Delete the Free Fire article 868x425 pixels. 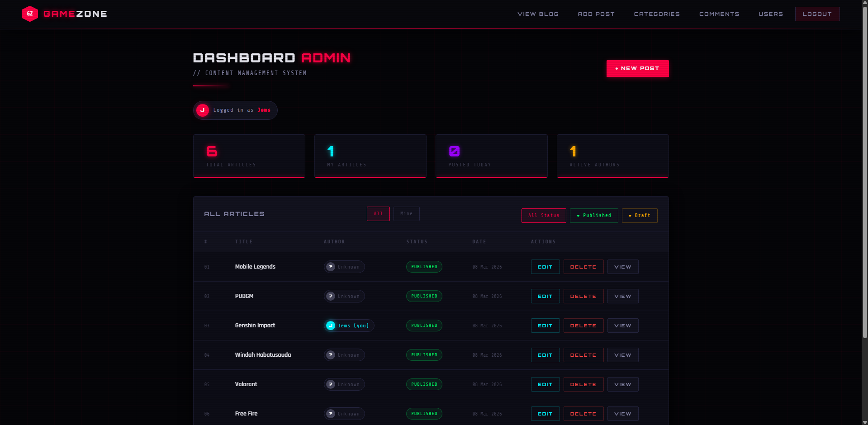coord(583,414)
